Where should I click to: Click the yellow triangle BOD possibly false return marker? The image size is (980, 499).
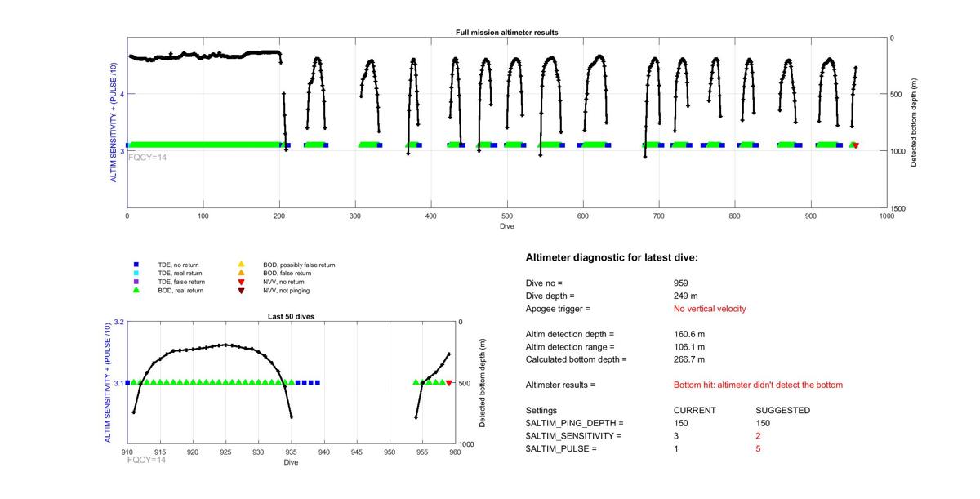click(241, 265)
